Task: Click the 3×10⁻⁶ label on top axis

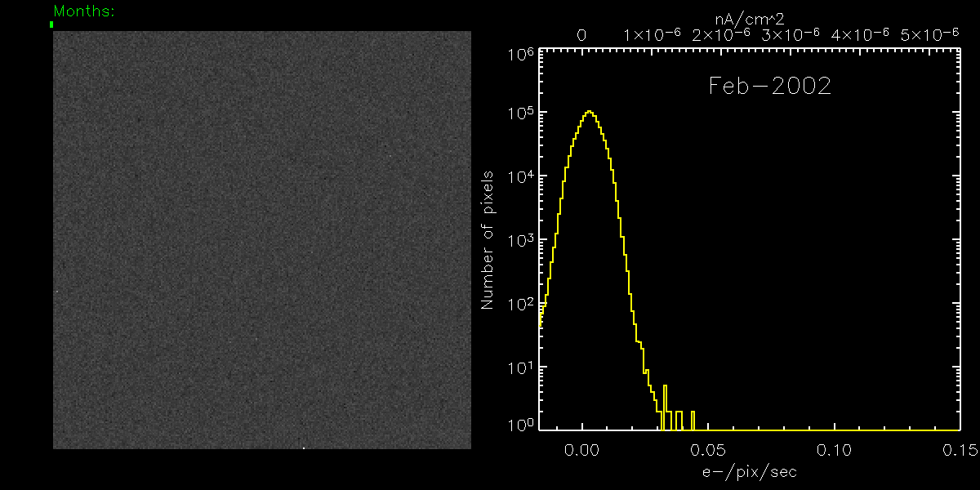Action: point(791,35)
